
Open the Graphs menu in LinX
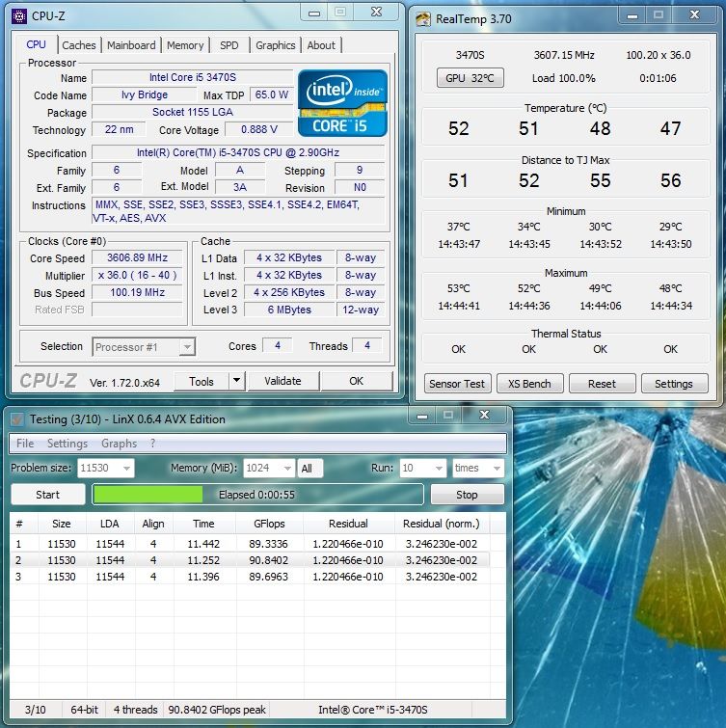(119, 444)
